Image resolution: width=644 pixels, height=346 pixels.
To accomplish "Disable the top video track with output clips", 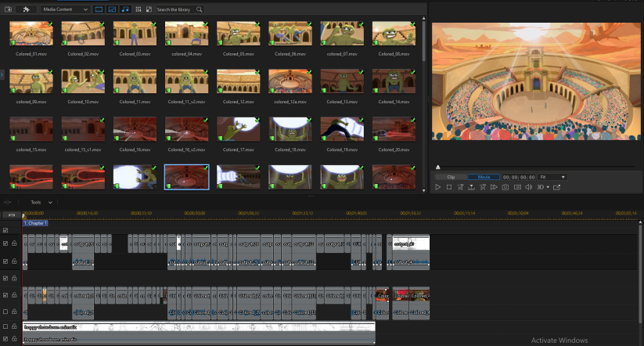I will (5, 243).
